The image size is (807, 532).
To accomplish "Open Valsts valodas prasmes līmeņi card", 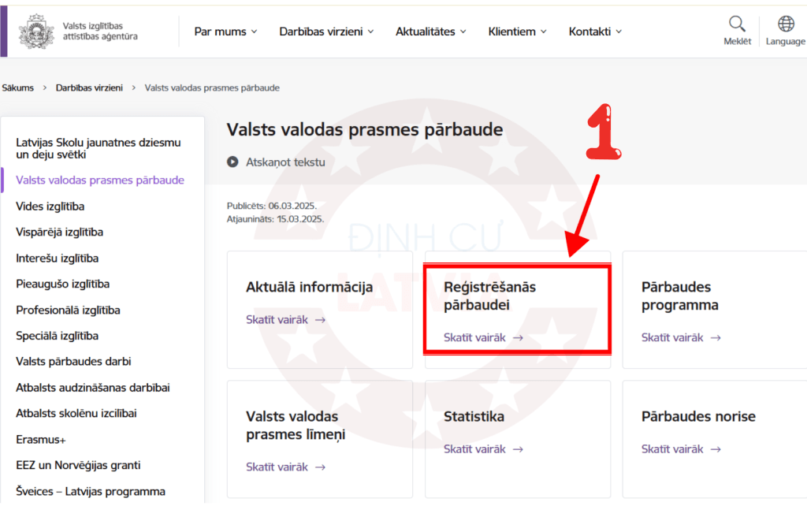I will pos(292,426).
